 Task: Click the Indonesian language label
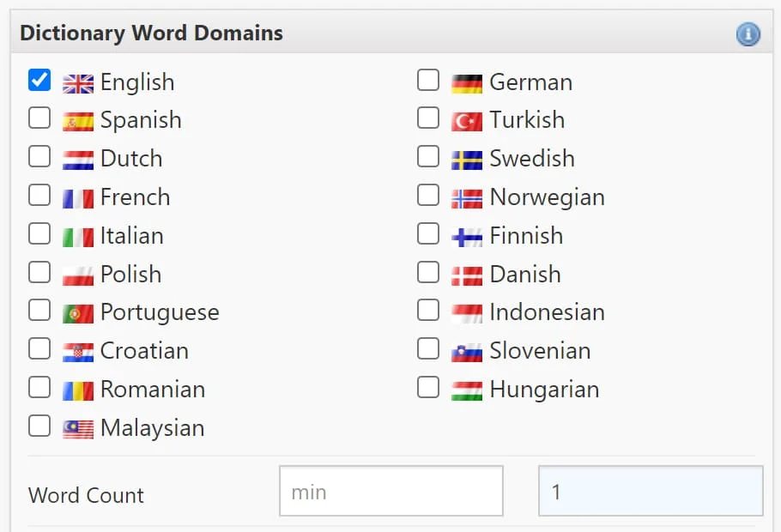click(548, 312)
